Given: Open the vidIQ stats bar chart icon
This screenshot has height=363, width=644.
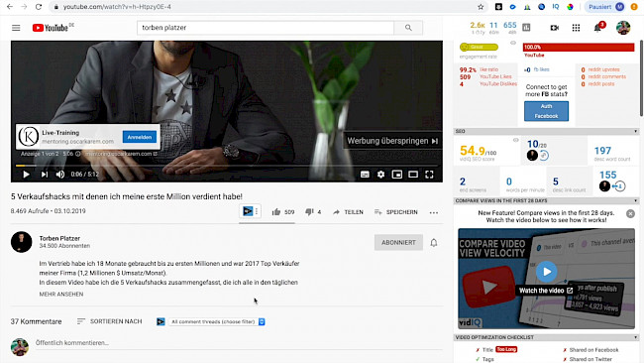Looking at the screenshot, I should pos(526,28).
